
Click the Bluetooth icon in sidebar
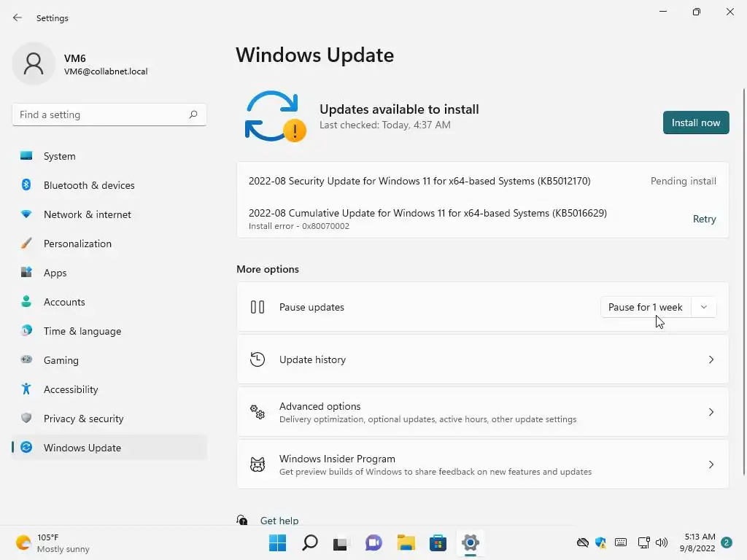[x=26, y=184]
